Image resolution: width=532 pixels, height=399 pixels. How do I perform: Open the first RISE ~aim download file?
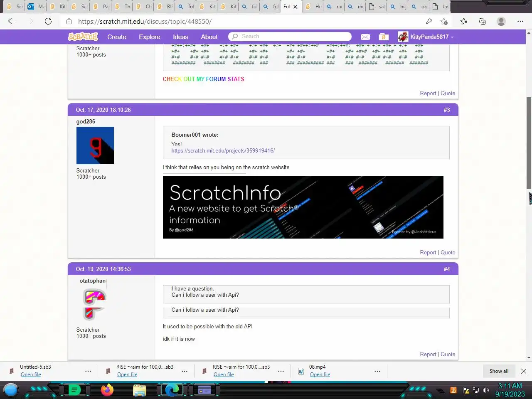pos(127,374)
